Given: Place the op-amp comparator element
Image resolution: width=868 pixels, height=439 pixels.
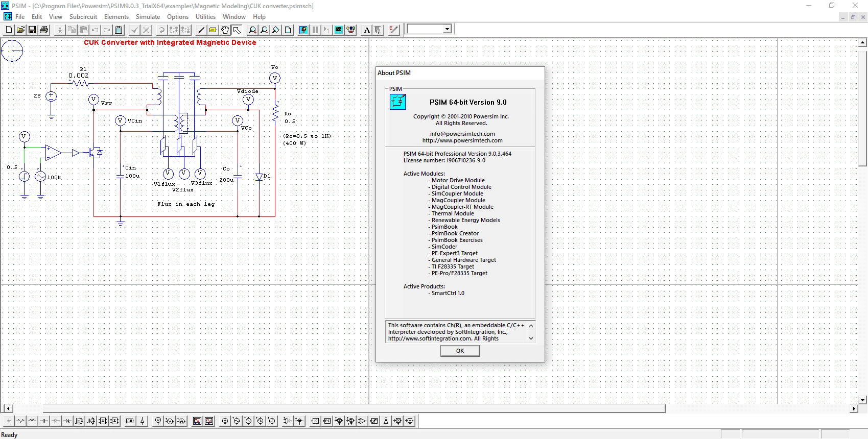Looking at the screenshot, I should tap(362, 421).
